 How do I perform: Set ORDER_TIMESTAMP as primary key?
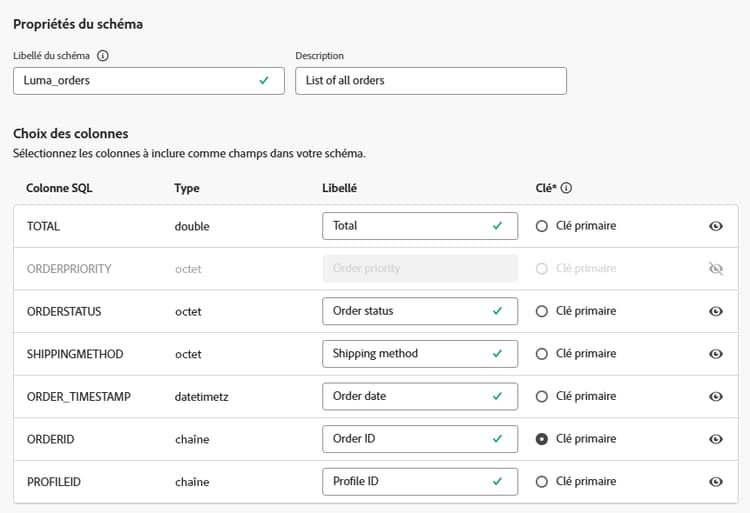542,396
